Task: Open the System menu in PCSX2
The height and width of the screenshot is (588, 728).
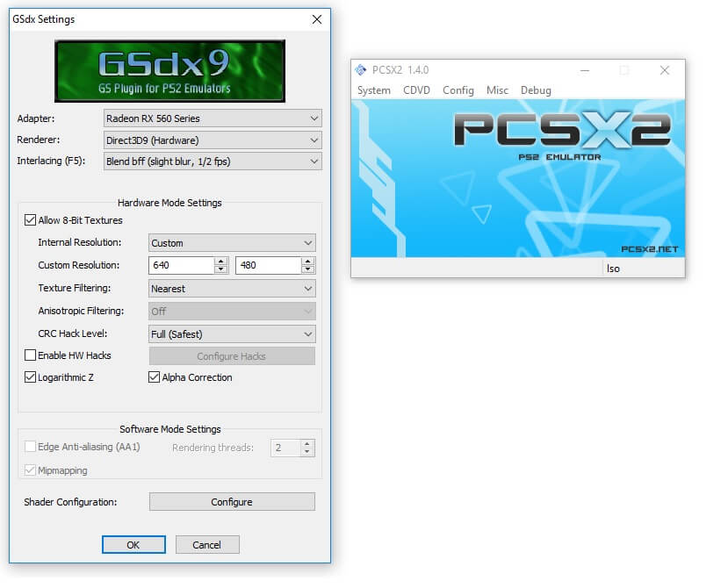Action: coord(374,90)
